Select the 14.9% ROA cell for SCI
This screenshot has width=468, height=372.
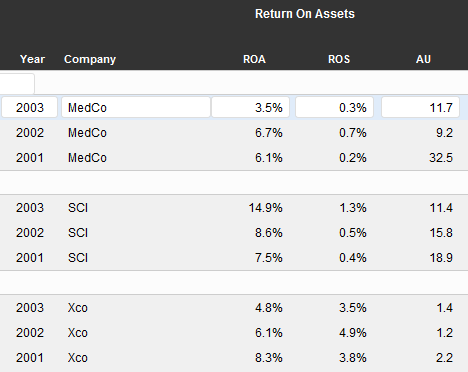click(266, 208)
